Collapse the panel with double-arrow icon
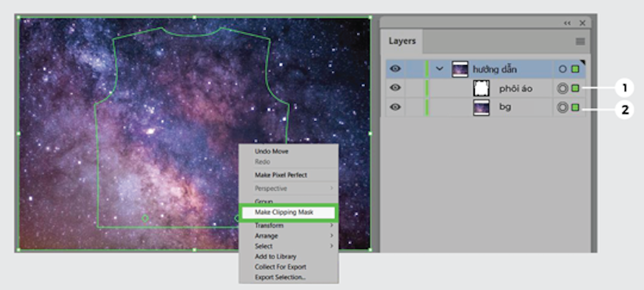Viewport: 644px width, 290px height. (567, 23)
